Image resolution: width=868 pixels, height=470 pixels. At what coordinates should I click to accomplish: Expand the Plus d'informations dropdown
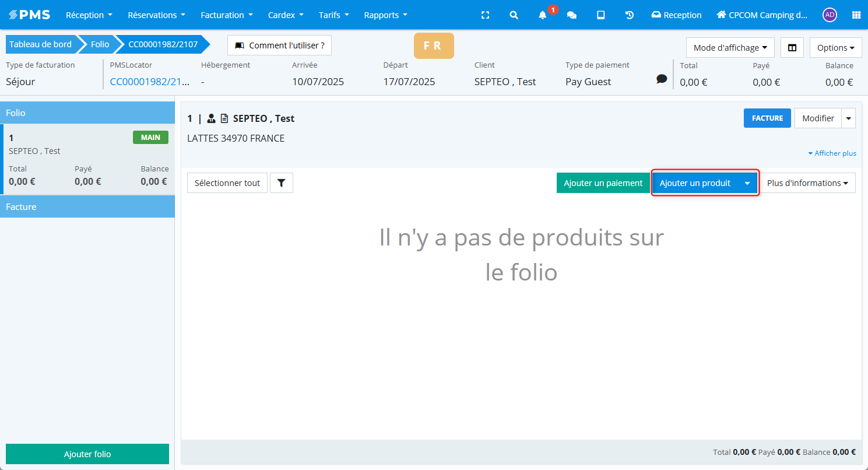click(807, 183)
